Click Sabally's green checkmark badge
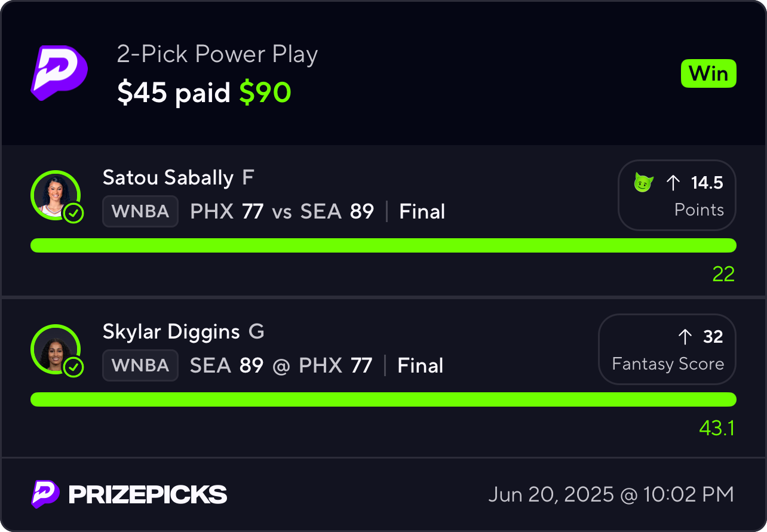767x532 pixels. 73,213
